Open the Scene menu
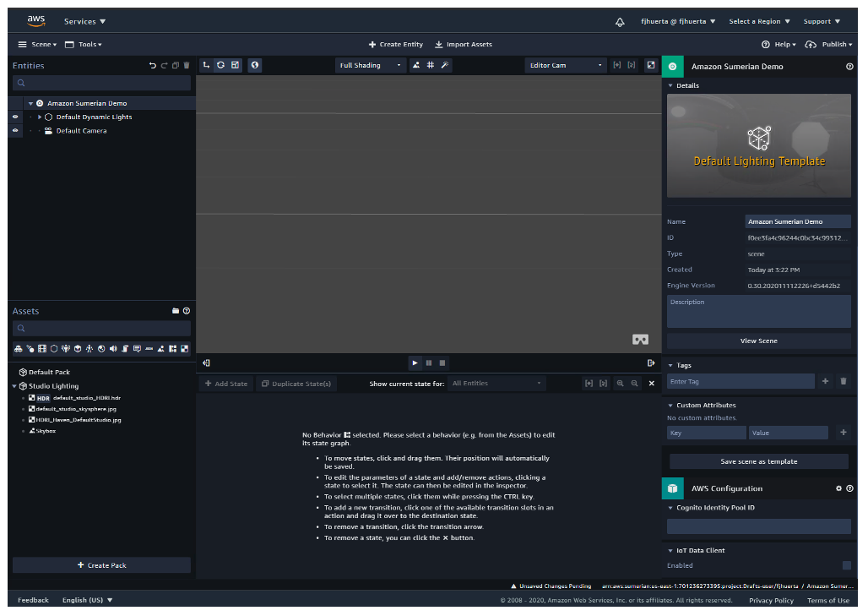The image size is (868, 616). pos(37,44)
